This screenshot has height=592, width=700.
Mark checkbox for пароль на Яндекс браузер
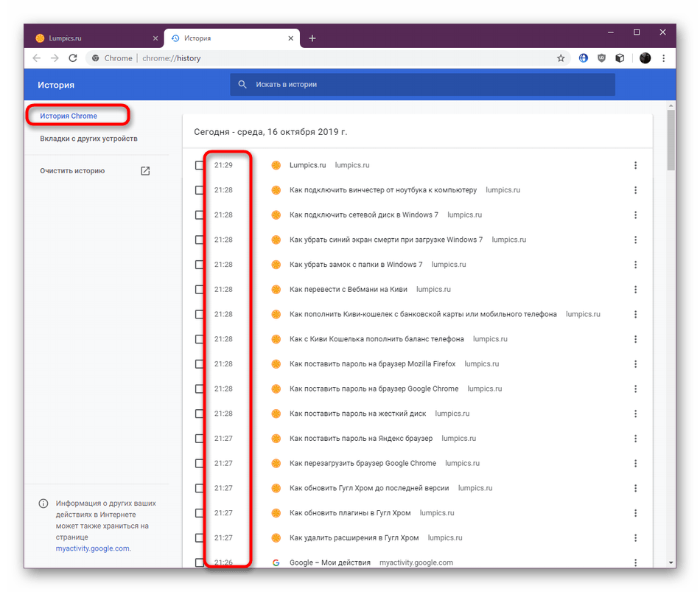(199, 439)
